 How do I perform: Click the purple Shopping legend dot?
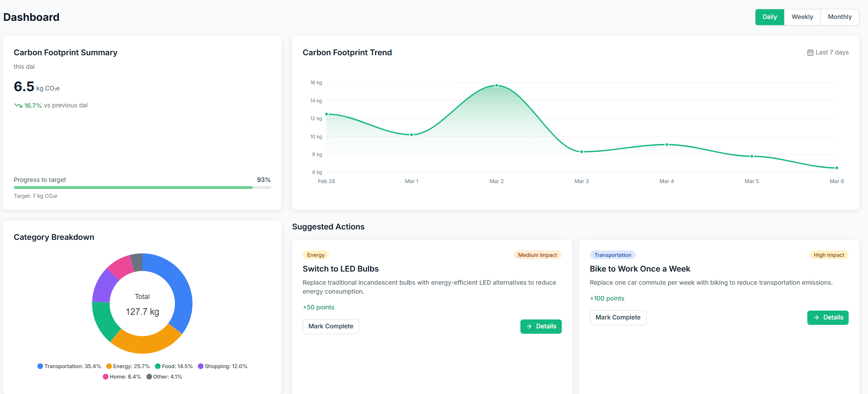201,366
